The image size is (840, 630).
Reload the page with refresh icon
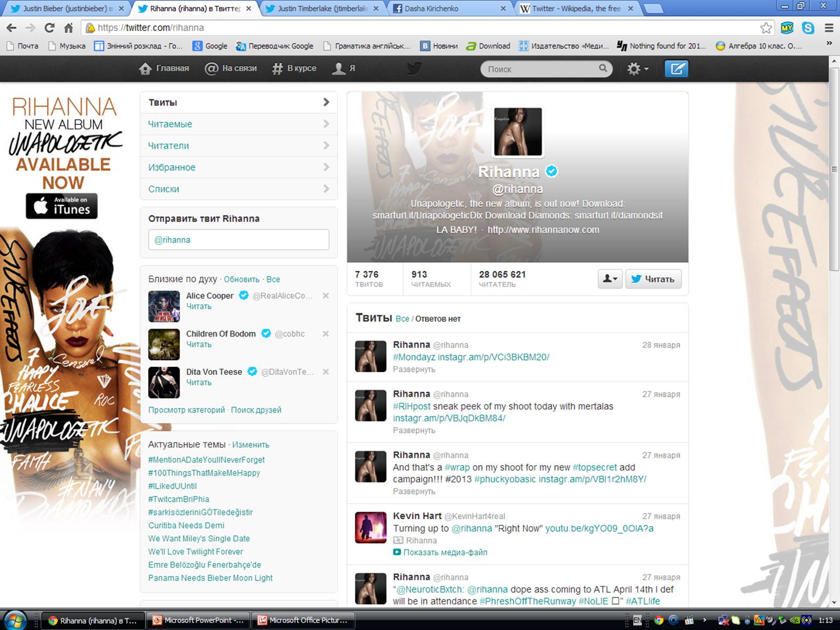(x=49, y=28)
